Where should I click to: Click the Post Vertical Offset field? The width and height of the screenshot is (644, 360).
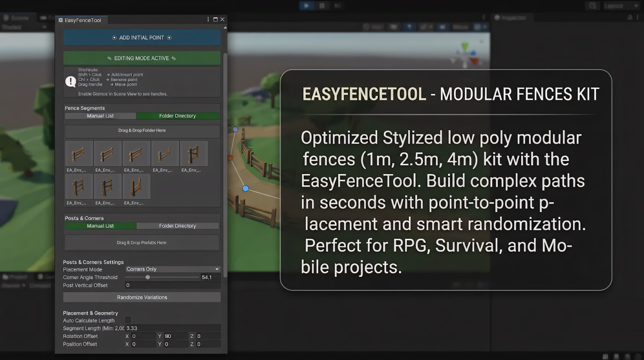pyautogui.click(x=173, y=285)
